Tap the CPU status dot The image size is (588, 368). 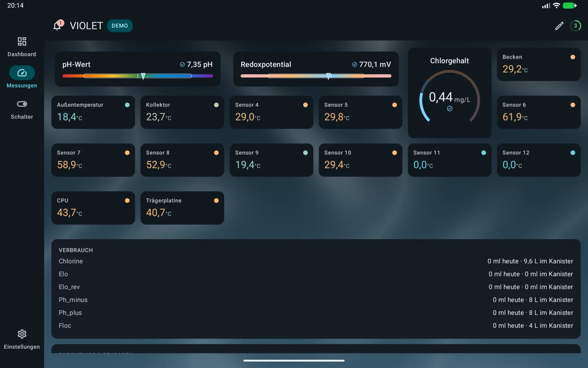coord(127,201)
